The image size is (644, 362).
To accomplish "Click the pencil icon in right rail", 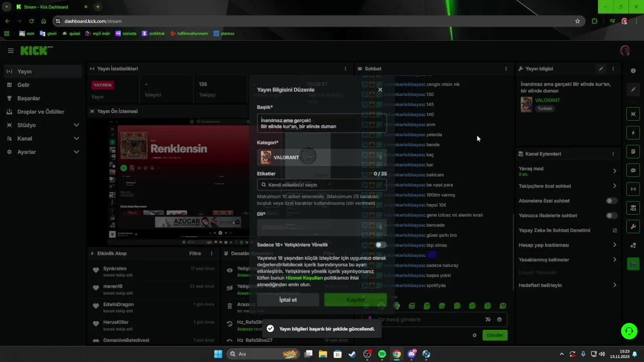I will [x=633, y=90].
